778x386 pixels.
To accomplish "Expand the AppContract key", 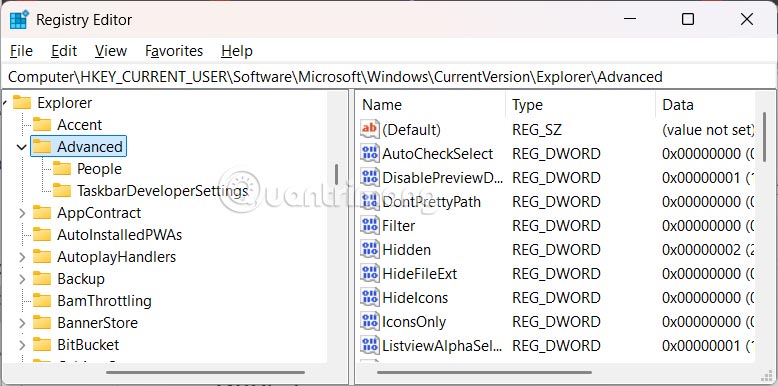I will (22, 213).
